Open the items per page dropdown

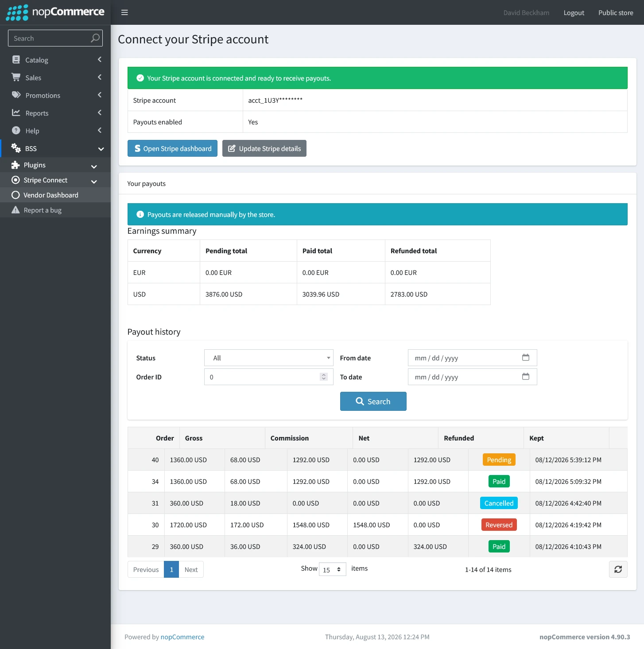pos(332,570)
